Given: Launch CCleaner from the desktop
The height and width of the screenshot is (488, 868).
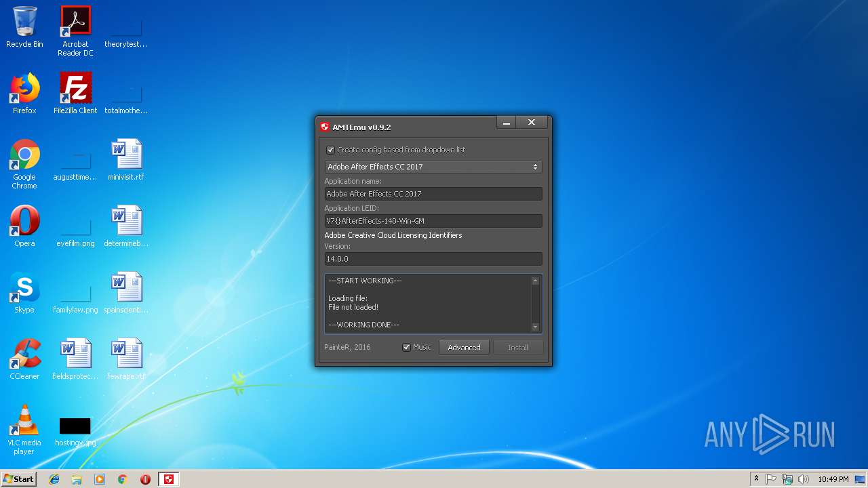Looking at the screenshot, I should 24,360.
